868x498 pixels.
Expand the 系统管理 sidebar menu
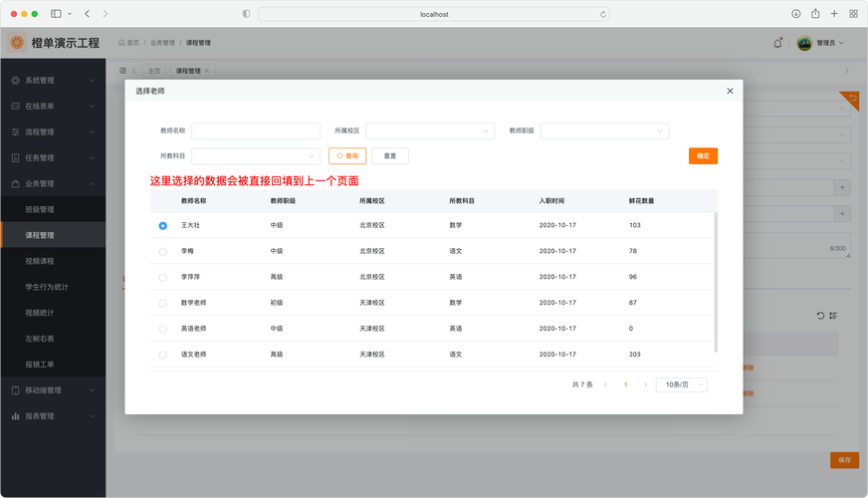pyautogui.click(x=53, y=81)
